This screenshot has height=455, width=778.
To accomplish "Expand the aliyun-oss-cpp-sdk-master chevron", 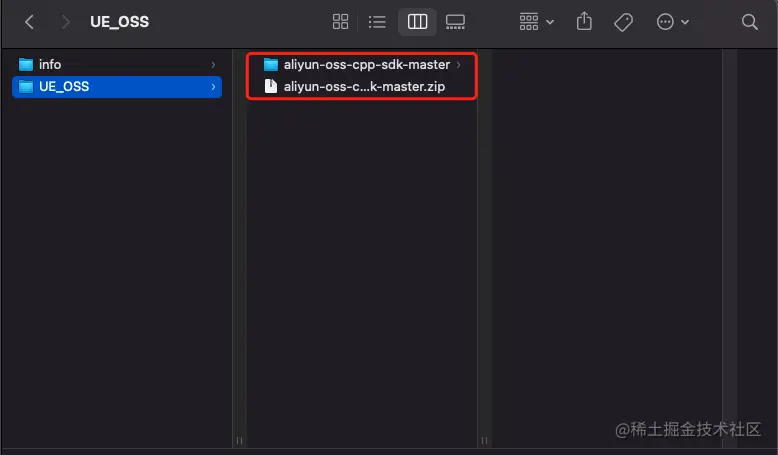I will (458, 65).
